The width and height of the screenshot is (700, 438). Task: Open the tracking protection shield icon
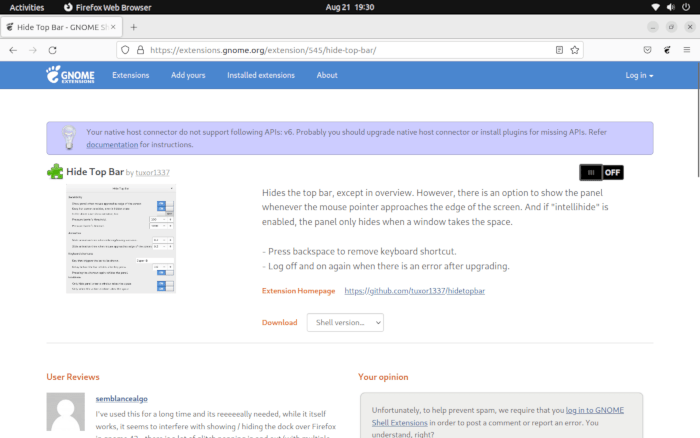tap(125, 50)
